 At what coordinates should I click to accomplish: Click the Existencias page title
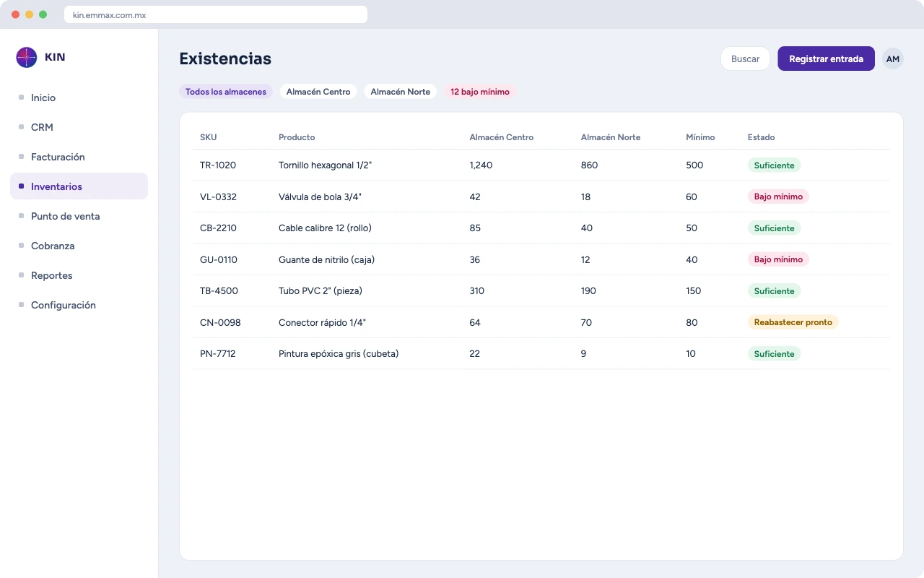tap(225, 59)
